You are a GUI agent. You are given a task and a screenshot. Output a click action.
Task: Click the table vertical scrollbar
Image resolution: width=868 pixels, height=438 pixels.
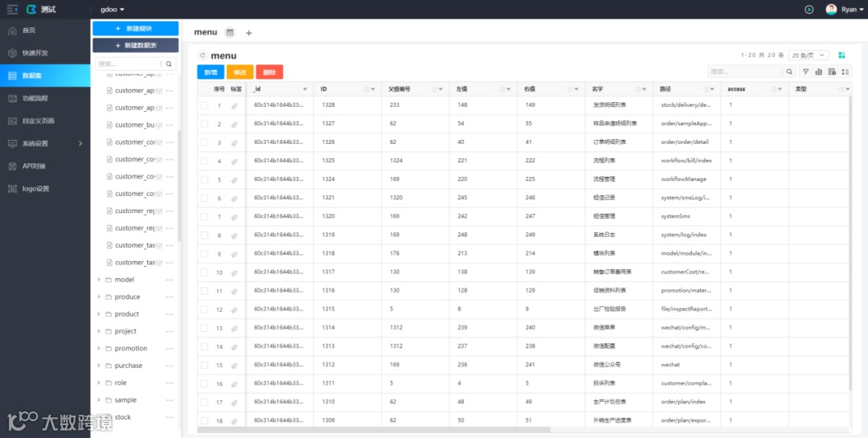coord(850,243)
